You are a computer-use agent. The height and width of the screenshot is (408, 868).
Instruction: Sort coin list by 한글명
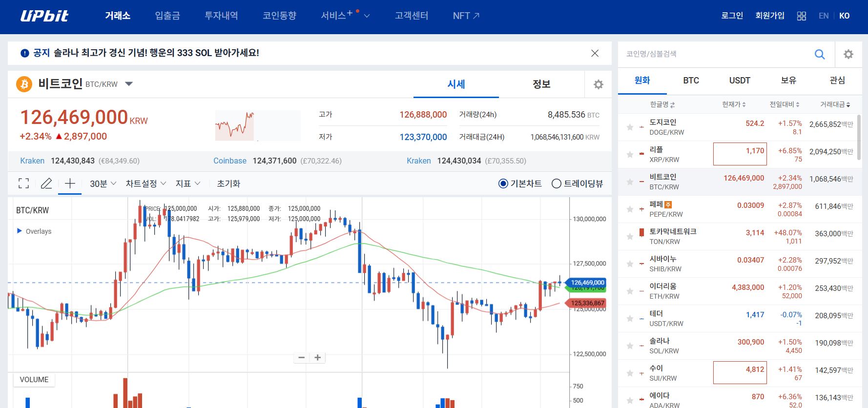pyautogui.click(x=662, y=104)
